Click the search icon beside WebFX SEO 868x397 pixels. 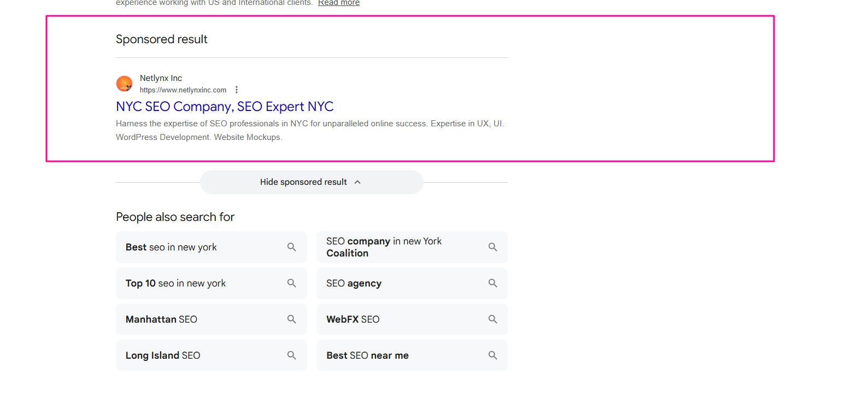pos(492,319)
